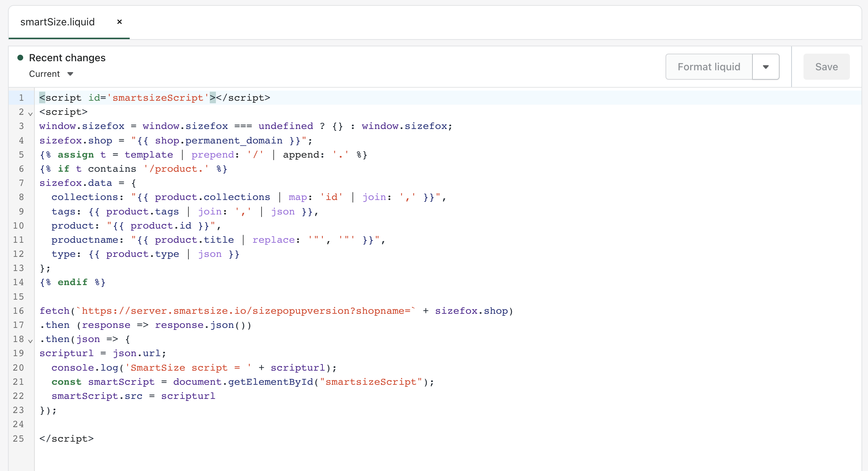Viewport: 868px width, 471px height.
Task: Click line number 16 in the gutter
Action: 18,311
